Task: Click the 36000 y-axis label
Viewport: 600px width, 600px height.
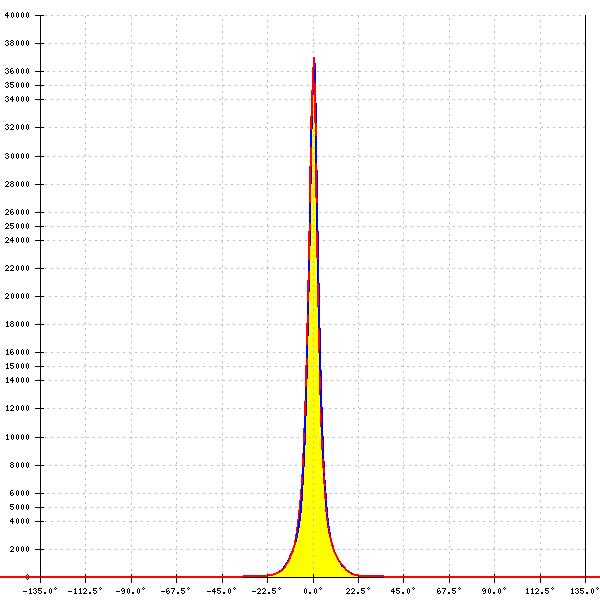Action: pos(17,72)
